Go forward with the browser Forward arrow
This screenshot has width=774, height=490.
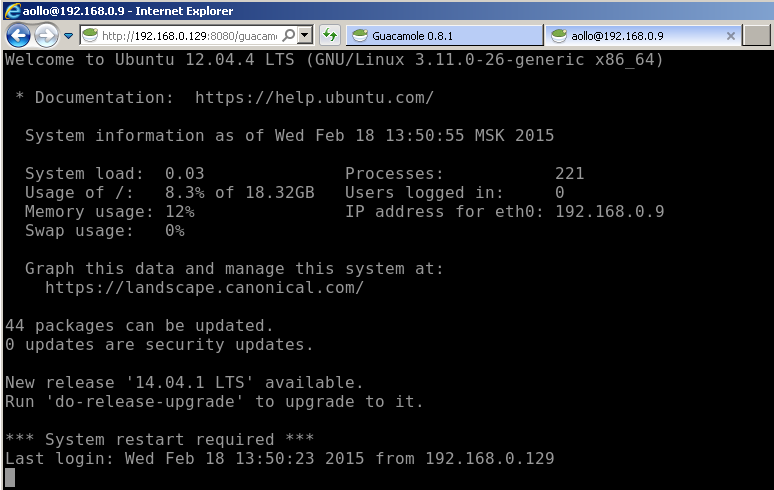[47, 36]
